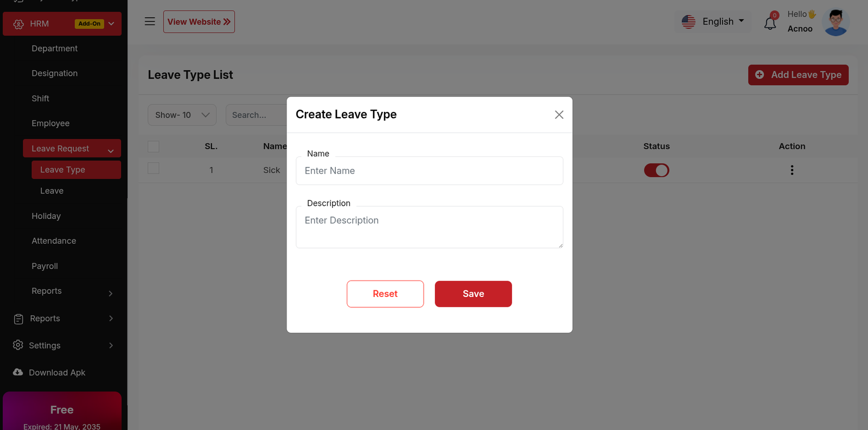Focus the Enter Description text area
The height and width of the screenshot is (430, 868).
click(x=429, y=227)
